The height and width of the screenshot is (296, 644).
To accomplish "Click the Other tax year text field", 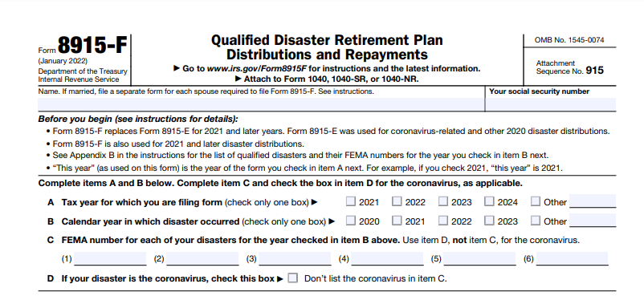I will tap(593, 201).
